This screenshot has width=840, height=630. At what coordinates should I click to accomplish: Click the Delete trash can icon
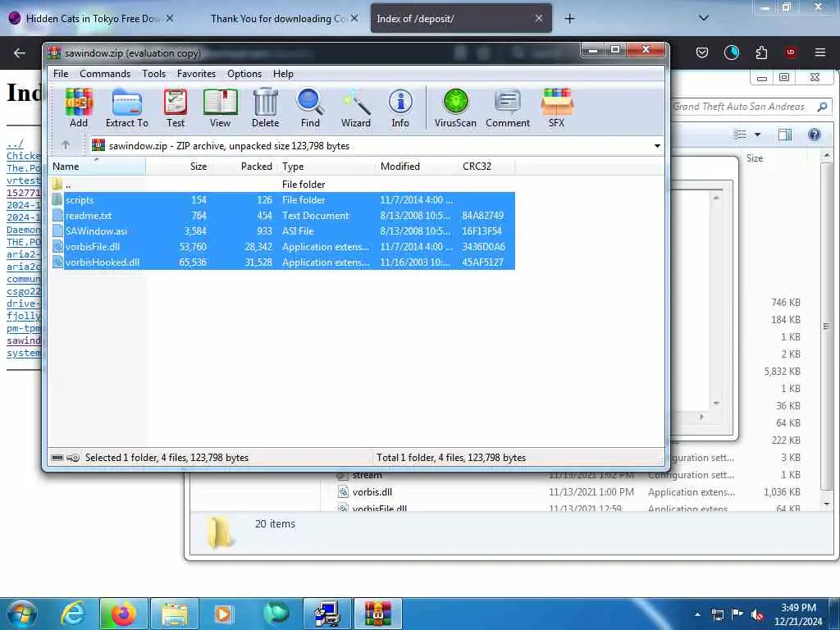click(265, 108)
